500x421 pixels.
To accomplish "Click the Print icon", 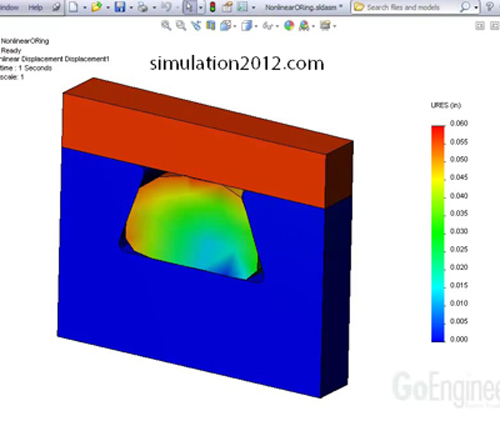I will 143,7.
